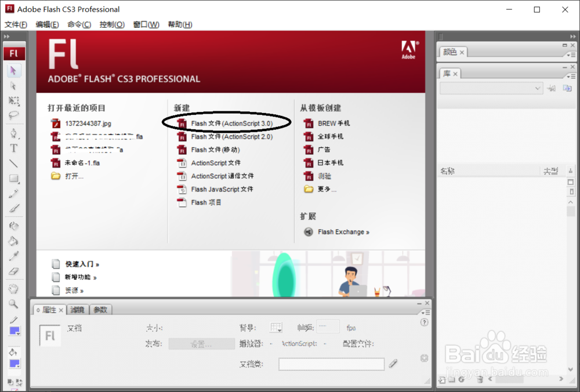Click the narrow library view button

point(571,191)
